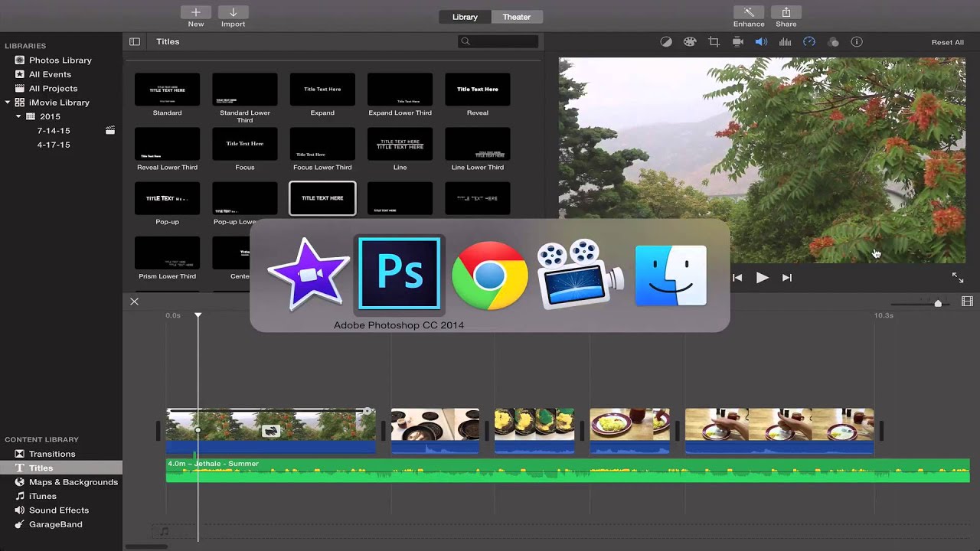Click the titles search field

(498, 41)
